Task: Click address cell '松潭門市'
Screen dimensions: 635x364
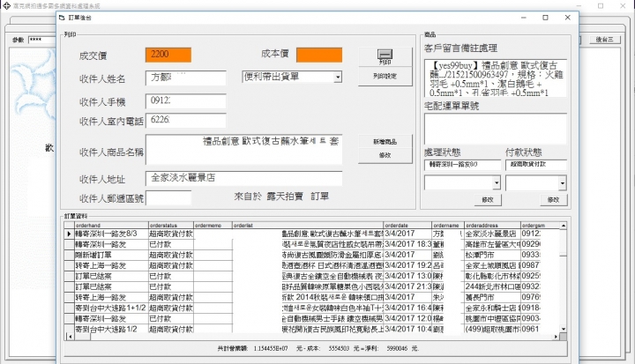Action: 492,255
